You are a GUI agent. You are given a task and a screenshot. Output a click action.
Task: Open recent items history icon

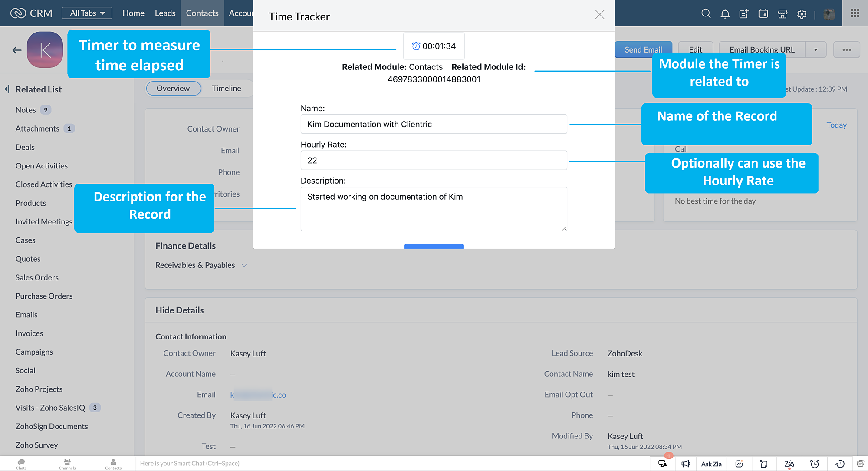click(x=840, y=464)
